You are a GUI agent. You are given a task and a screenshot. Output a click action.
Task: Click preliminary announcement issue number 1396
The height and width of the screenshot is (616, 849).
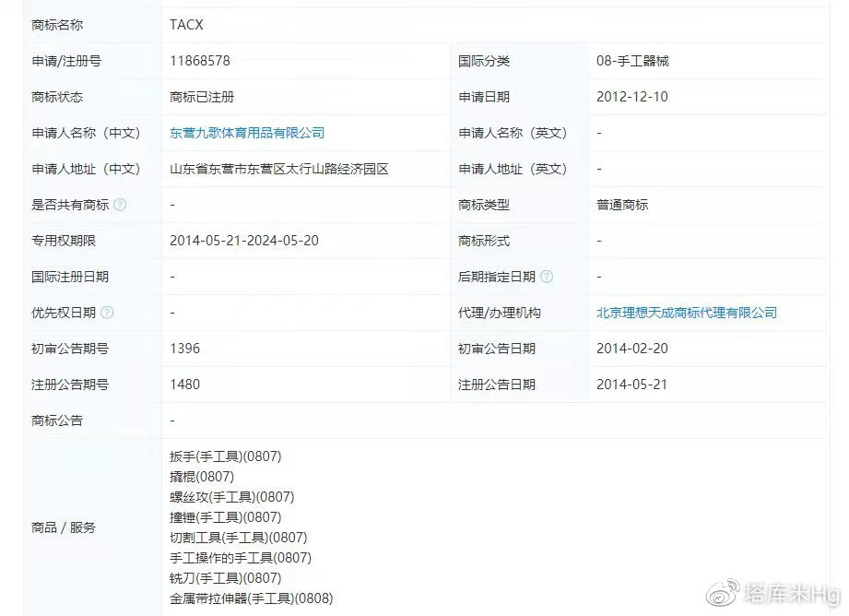[184, 349]
